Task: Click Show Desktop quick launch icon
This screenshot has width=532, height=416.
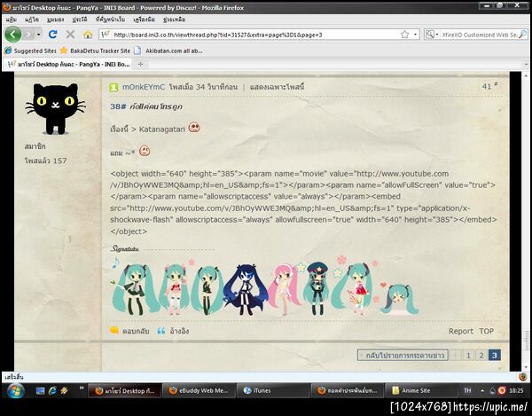Action: (x=41, y=390)
